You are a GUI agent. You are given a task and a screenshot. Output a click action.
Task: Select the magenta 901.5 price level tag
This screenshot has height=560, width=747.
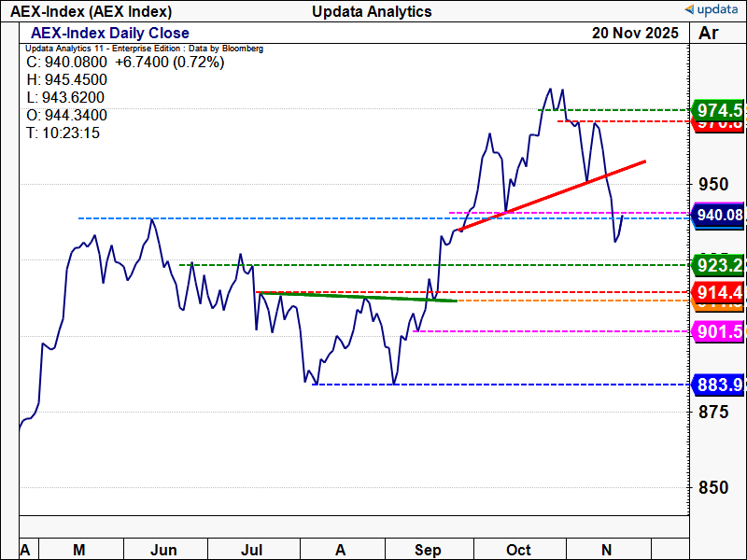click(717, 331)
